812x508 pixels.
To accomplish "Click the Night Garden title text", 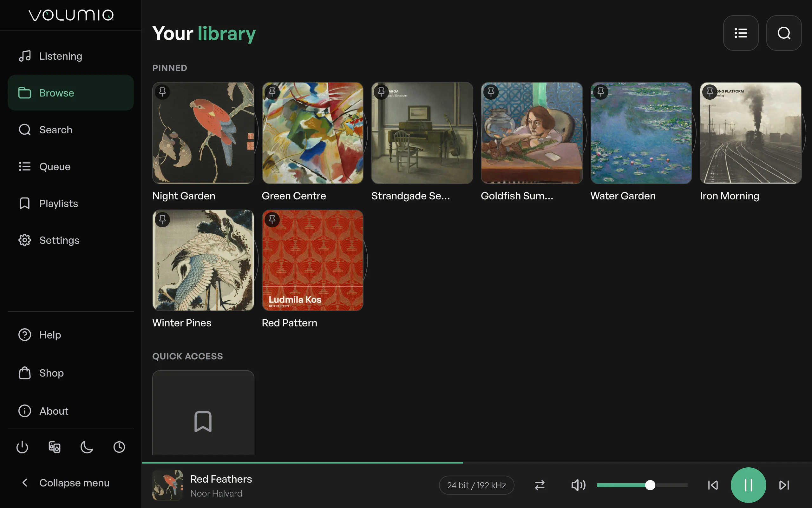I will pyautogui.click(x=184, y=196).
